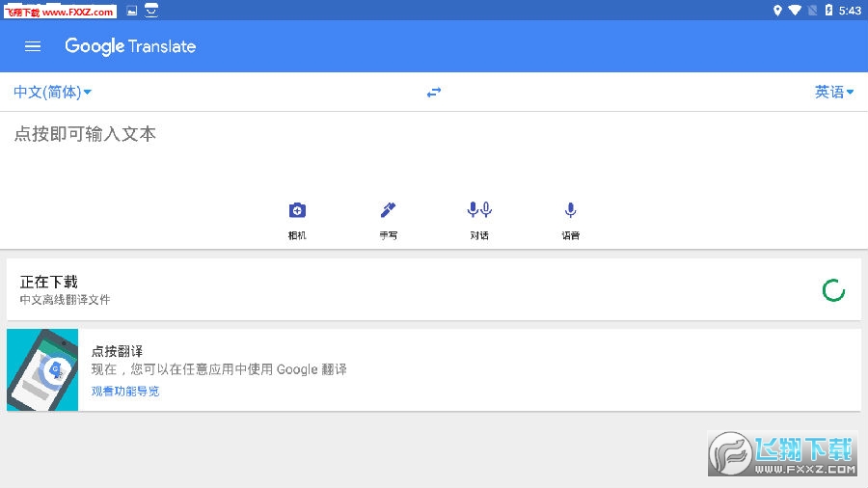
Task: Select the text 中文离线翻译文件
Action: click(65, 300)
